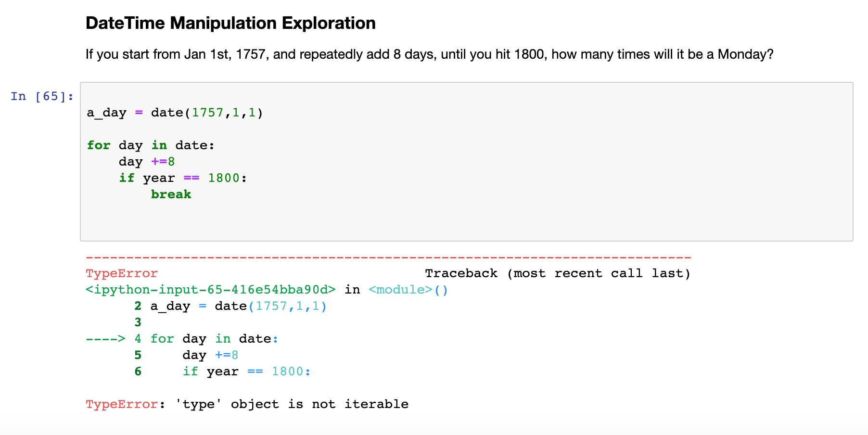Viewport: 868px width, 435px height.
Task: Click line number 5 in the traceback
Action: [138, 355]
